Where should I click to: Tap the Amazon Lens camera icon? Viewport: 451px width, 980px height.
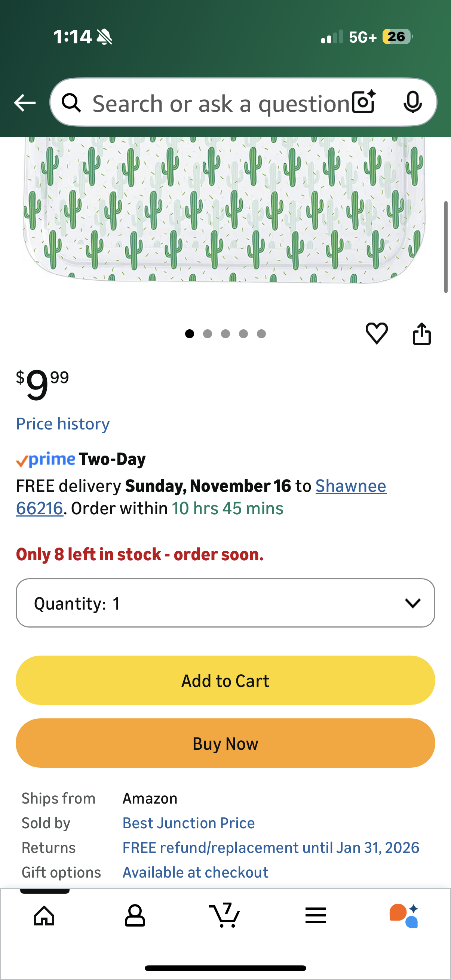point(362,102)
